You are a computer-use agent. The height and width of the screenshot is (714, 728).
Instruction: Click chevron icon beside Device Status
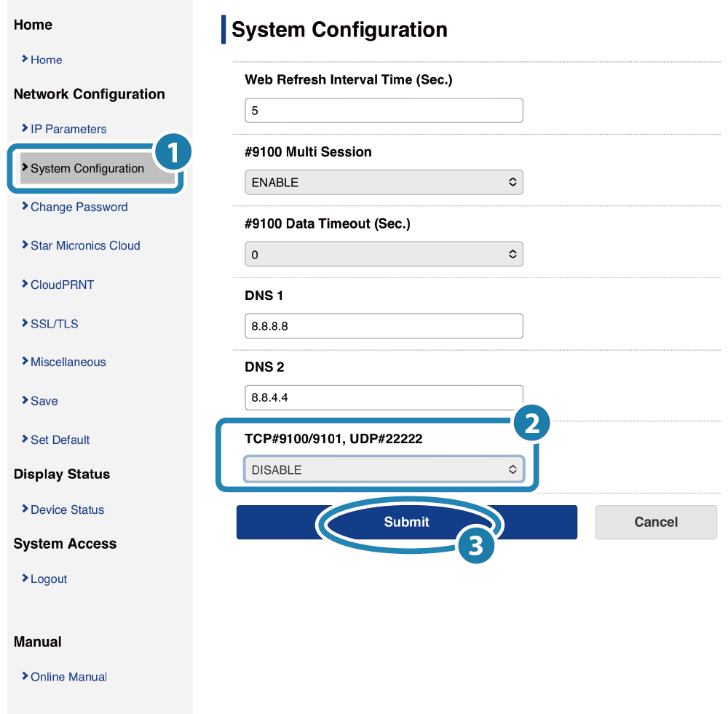click(x=25, y=508)
